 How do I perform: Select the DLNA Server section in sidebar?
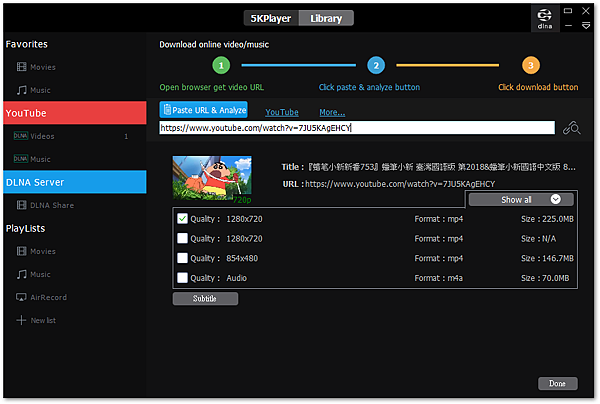[75, 182]
